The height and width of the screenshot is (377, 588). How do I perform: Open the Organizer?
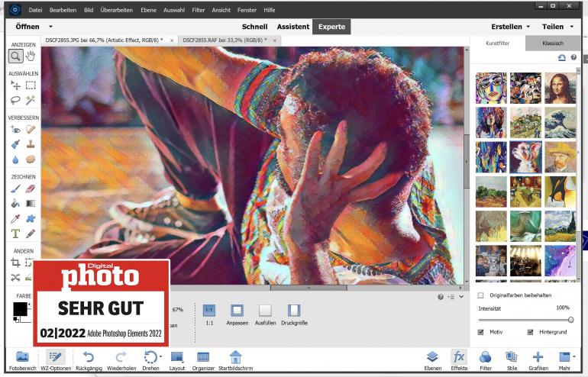click(203, 360)
